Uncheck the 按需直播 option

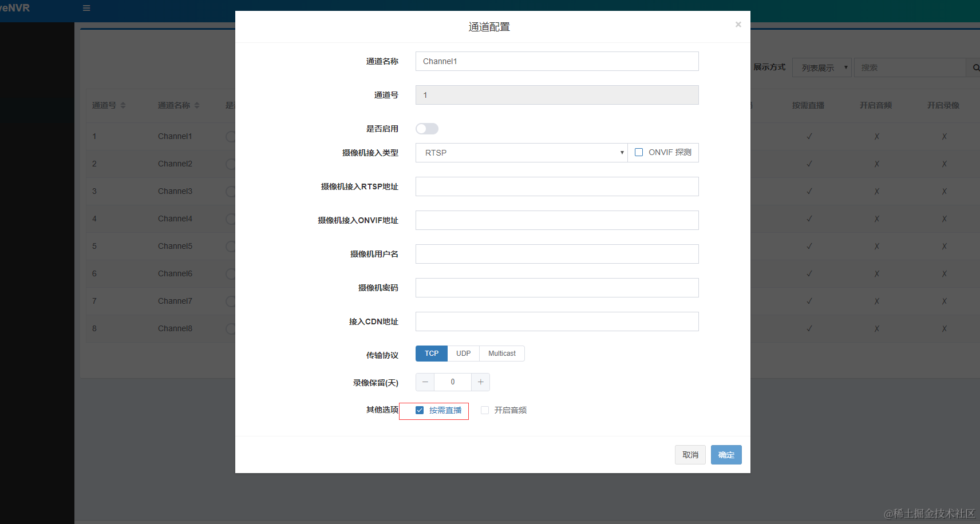[x=420, y=410]
